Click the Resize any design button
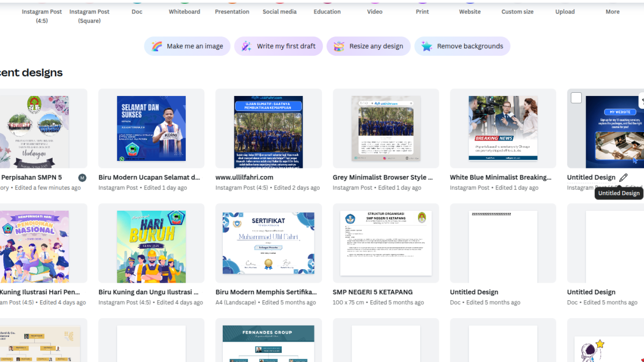The width and height of the screenshot is (644, 362). coord(369,46)
